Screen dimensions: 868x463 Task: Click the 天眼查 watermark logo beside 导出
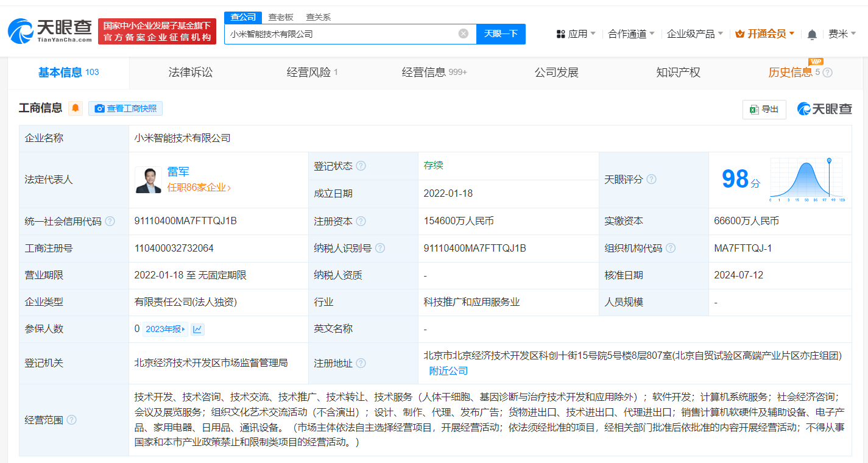click(x=825, y=109)
